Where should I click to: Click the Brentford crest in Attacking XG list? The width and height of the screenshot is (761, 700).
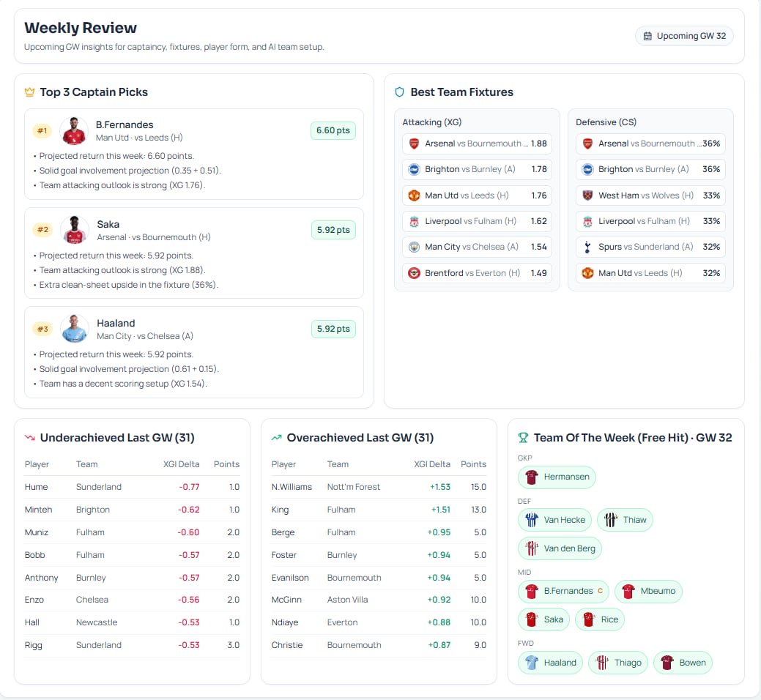click(414, 273)
